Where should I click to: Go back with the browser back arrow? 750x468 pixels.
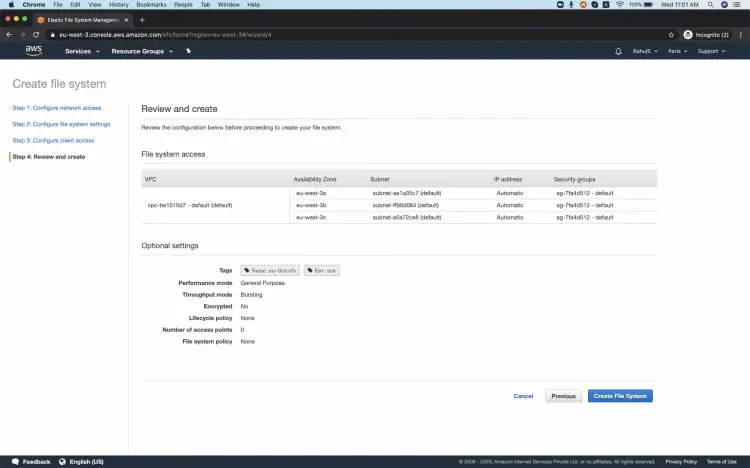(x=9, y=35)
